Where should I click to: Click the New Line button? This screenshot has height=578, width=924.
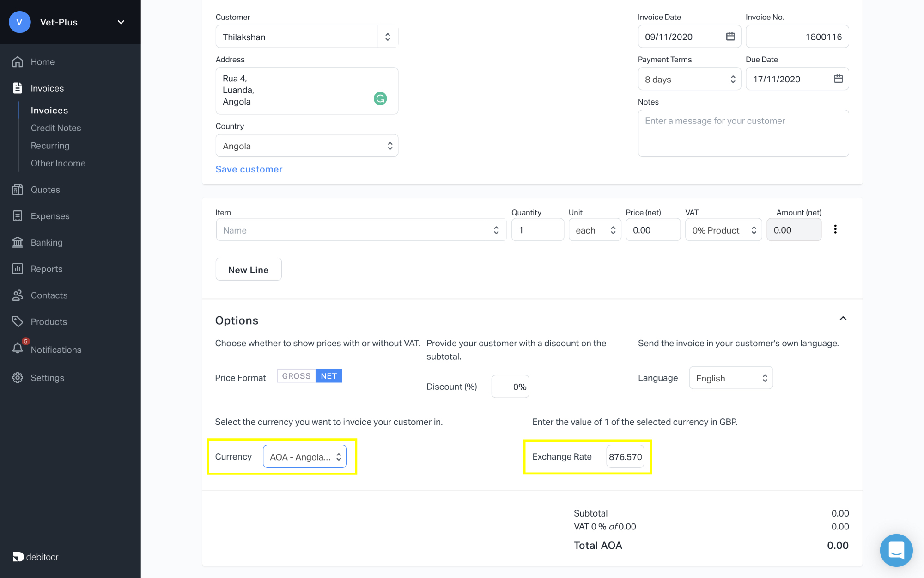coord(248,270)
